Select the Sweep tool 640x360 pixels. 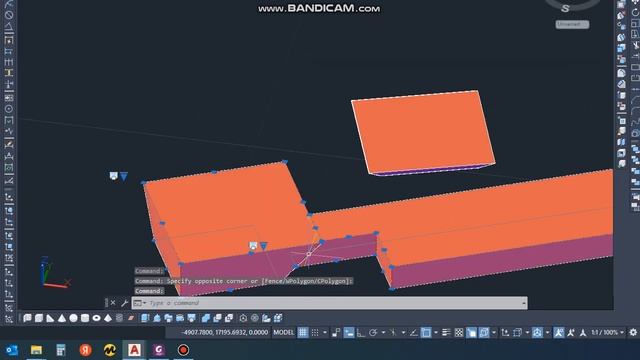pyautogui.click(x=168, y=318)
